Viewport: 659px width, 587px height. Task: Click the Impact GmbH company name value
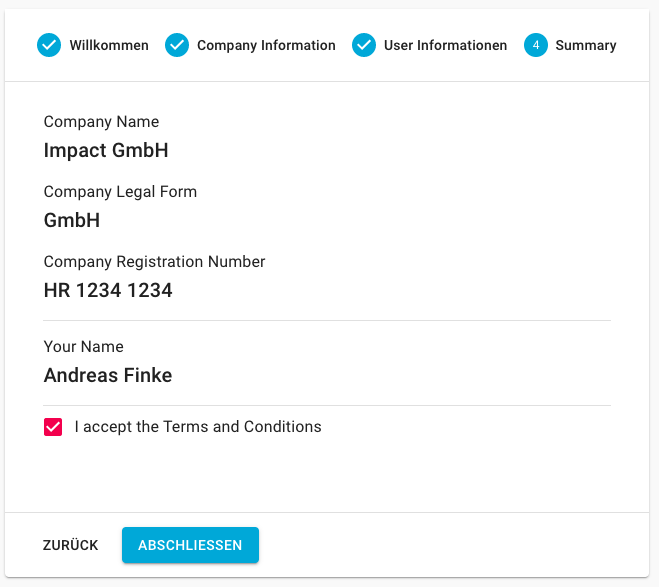tap(106, 151)
